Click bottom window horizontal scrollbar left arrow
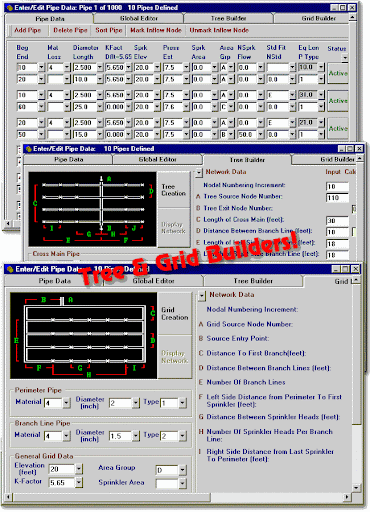370x512 pixels. coord(9,497)
